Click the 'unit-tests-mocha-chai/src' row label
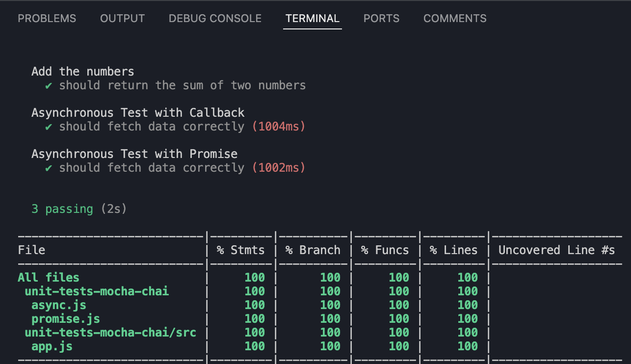631x364 pixels. pos(110,333)
